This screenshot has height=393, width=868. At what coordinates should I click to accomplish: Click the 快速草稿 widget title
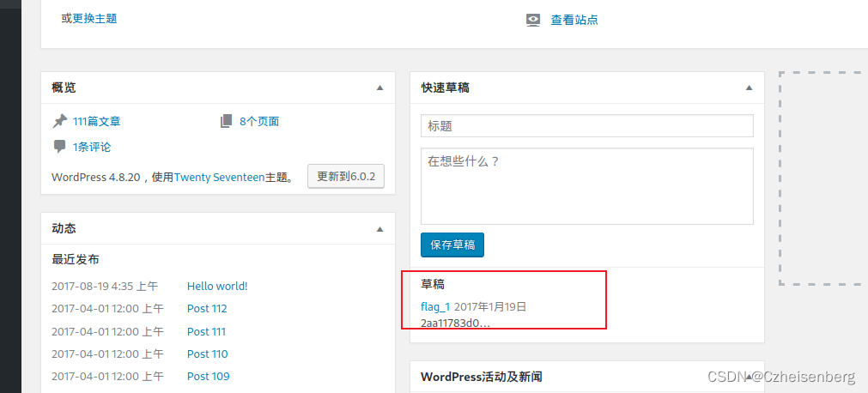coord(445,88)
